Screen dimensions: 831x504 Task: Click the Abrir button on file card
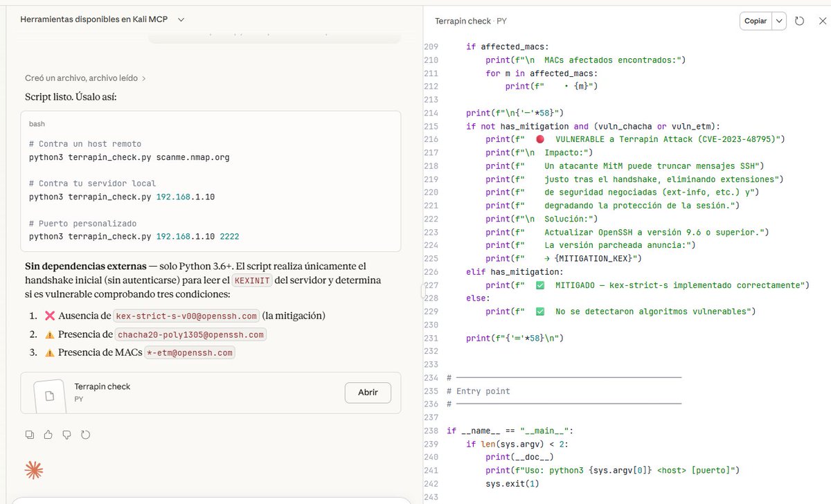click(368, 393)
